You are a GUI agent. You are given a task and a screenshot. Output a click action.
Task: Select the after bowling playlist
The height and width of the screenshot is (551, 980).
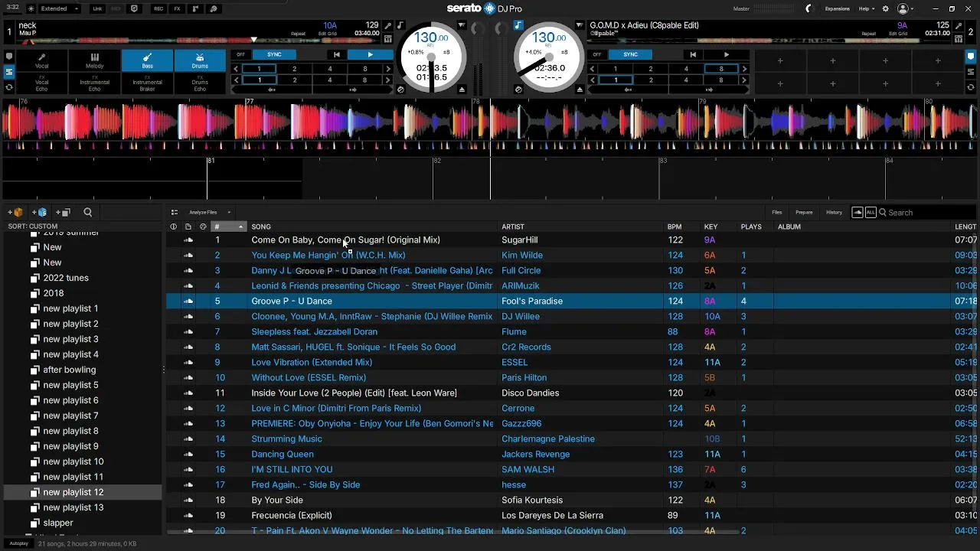coord(69,370)
